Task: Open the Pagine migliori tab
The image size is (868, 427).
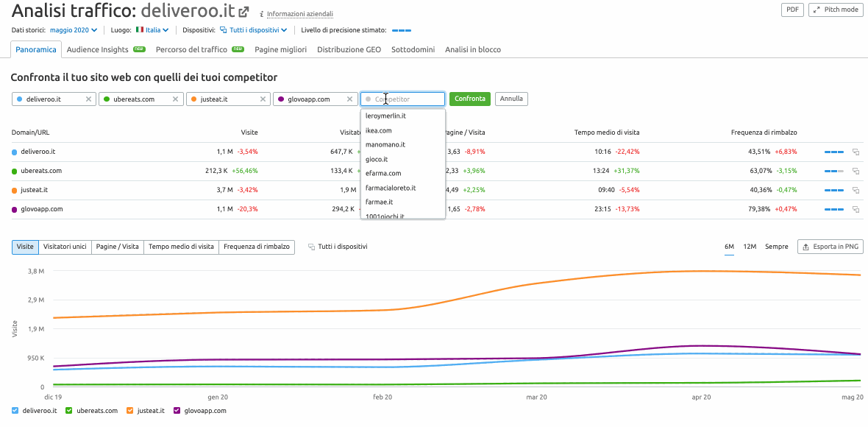Action: tap(281, 49)
